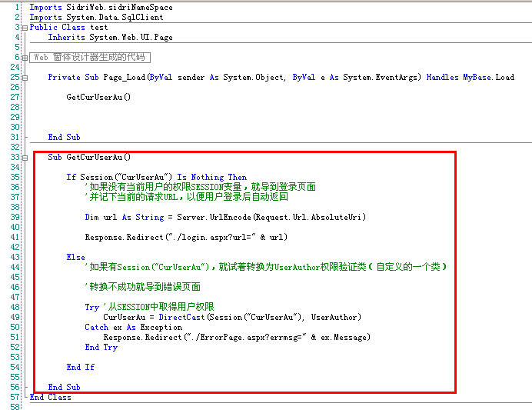Click the 'Try' keyword on line 48
This screenshot has width=532, height=410.
(x=92, y=307)
